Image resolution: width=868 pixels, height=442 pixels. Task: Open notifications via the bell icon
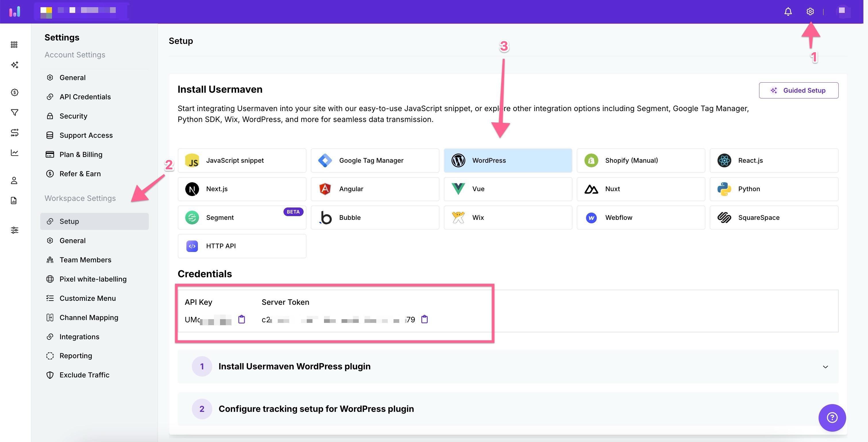click(788, 11)
